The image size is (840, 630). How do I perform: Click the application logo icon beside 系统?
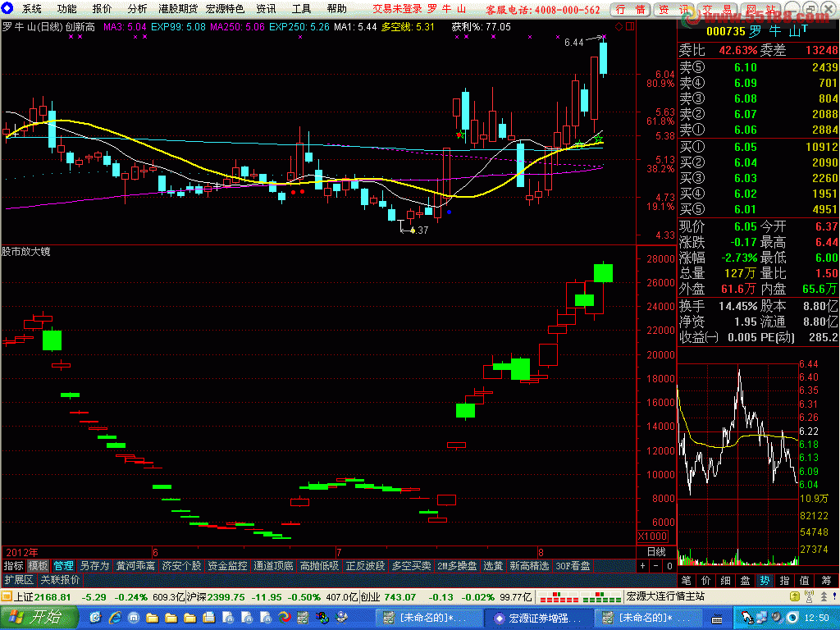click(7, 8)
